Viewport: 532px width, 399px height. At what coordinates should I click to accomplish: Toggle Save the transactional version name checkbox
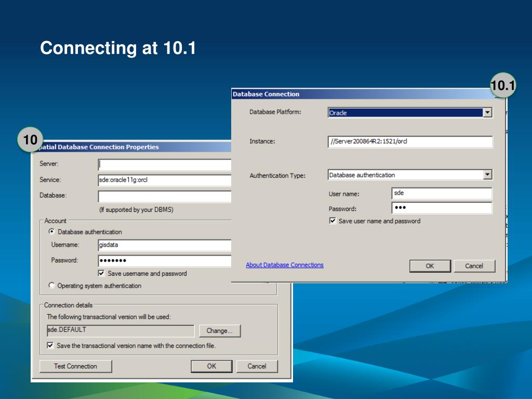pyautogui.click(x=50, y=345)
